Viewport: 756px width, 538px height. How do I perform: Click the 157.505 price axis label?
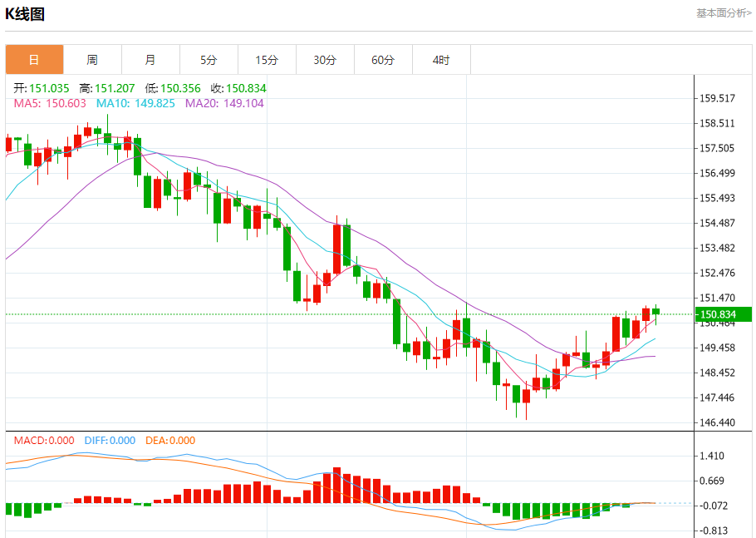click(x=718, y=148)
